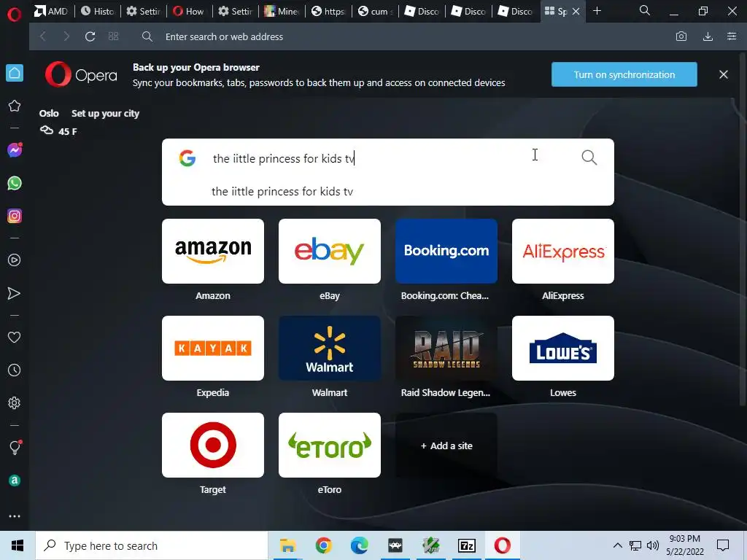This screenshot has width=747, height=560.
Task: Open the downloads icon in toolbar
Action: pyautogui.click(x=708, y=36)
